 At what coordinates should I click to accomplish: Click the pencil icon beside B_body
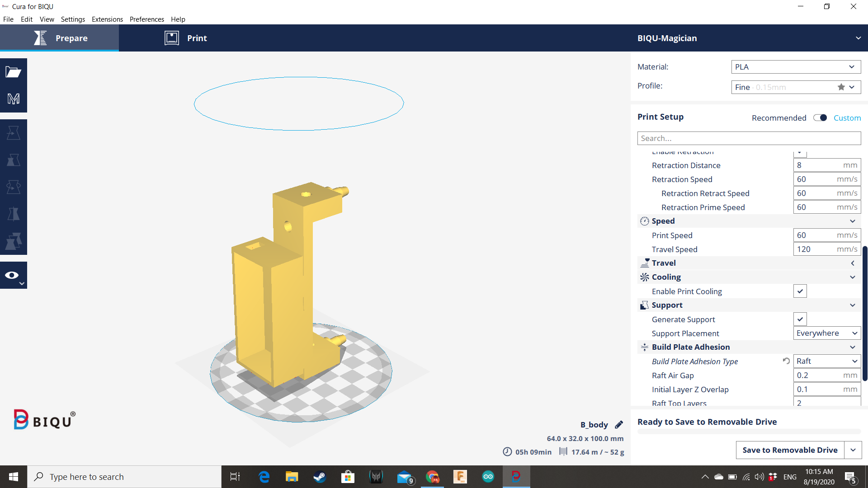click(x=619, y=425)
